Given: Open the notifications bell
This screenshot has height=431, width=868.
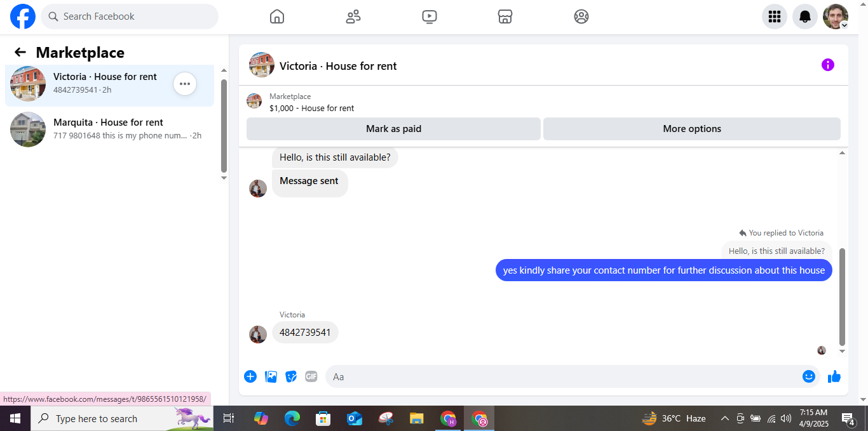Looking at the screenshot, I should [x=805, y=17].
